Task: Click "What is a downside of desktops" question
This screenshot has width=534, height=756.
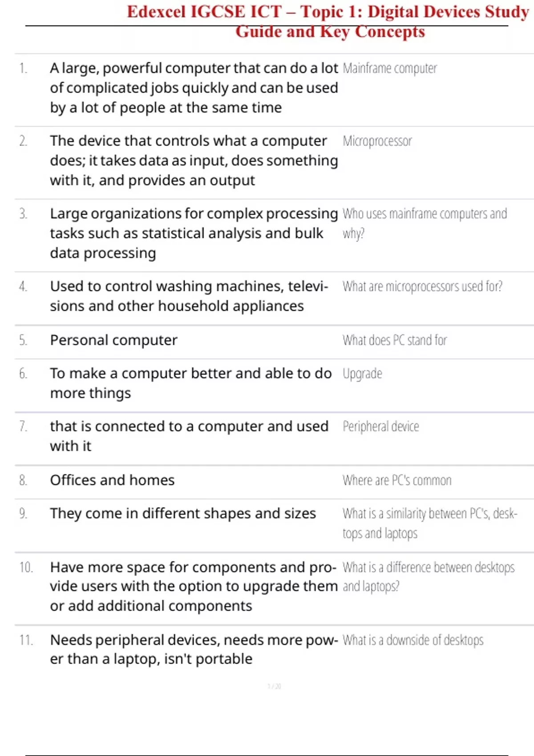Action: tap(413, 640)
